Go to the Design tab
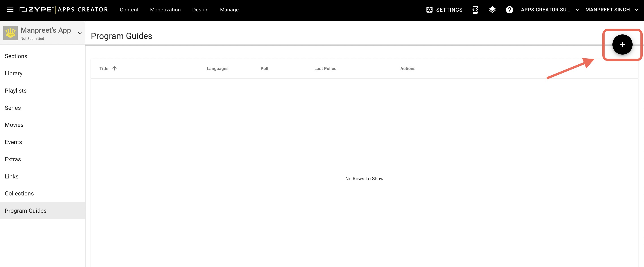Viewport: 644px width, 267px height. tap(200, 10)
